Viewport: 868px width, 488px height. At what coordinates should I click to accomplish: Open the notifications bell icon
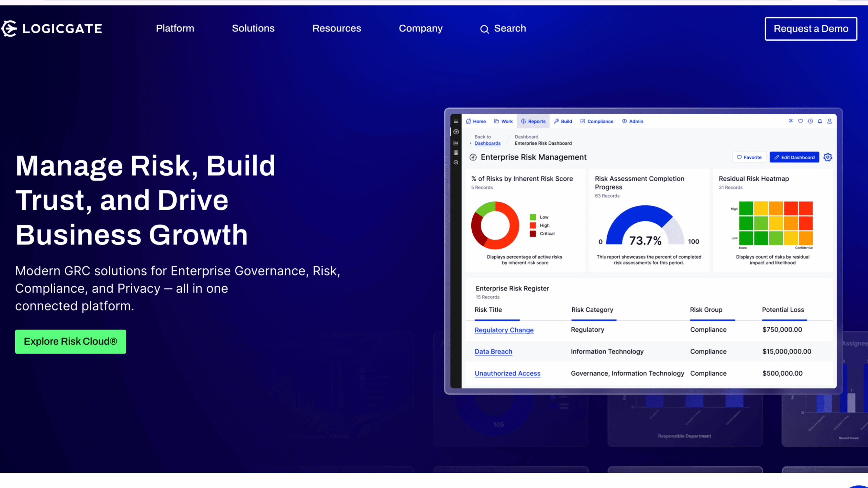point(820,121)
